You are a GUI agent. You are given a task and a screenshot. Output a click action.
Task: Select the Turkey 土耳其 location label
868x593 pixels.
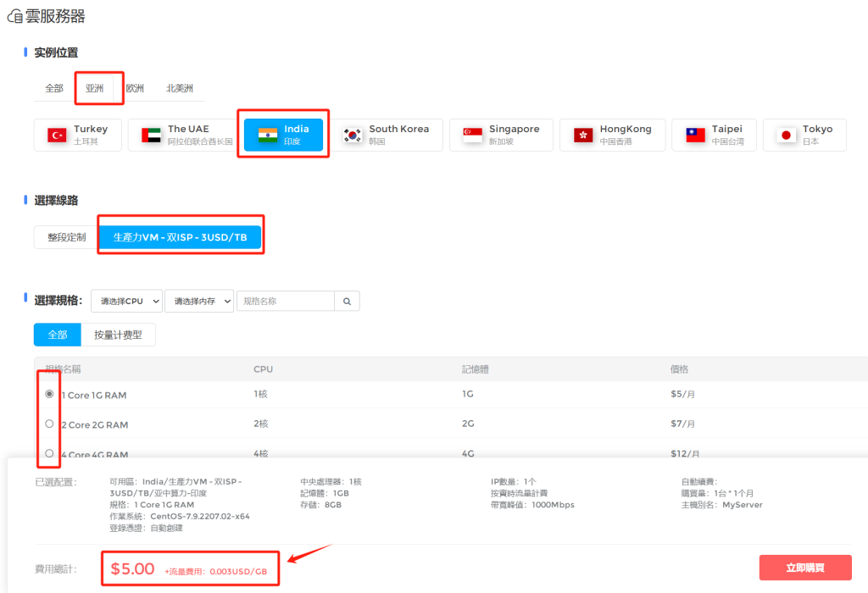coord(91,135)
